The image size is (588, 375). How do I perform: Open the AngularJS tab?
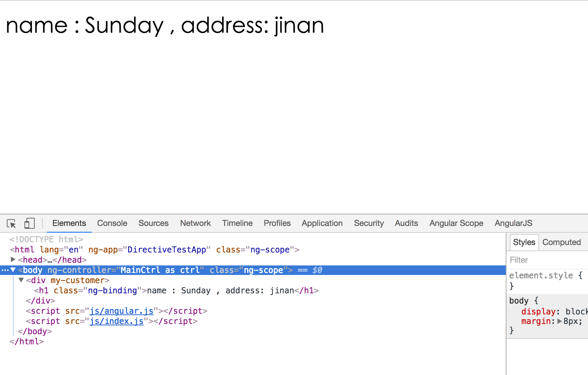pos(514,223)
